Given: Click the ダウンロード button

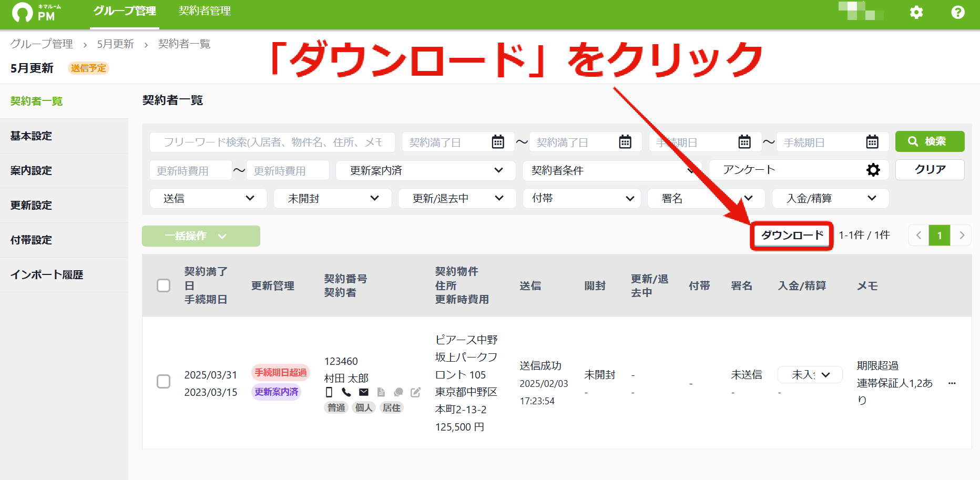Looking at the screenshot, I should [792, 236].
